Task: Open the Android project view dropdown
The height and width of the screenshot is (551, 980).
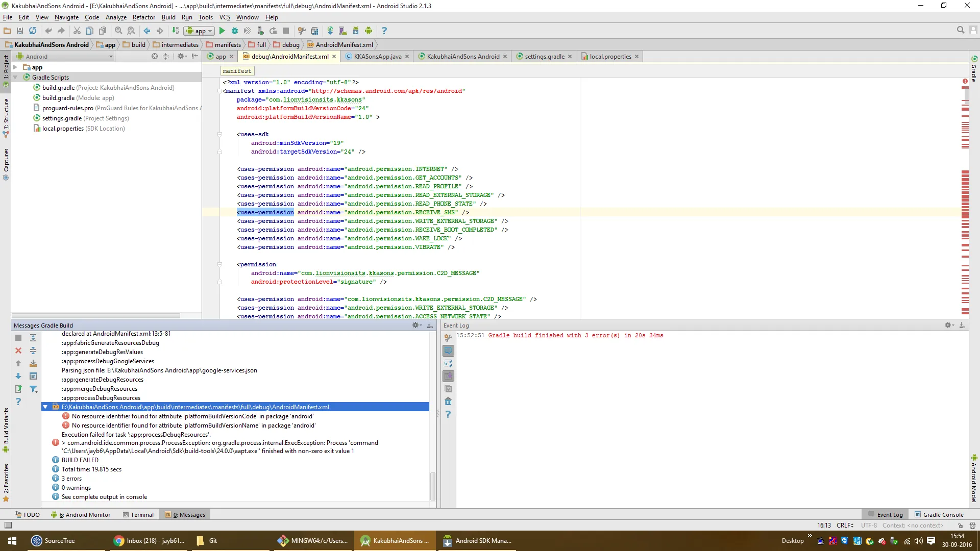Action: pos(111,57)
